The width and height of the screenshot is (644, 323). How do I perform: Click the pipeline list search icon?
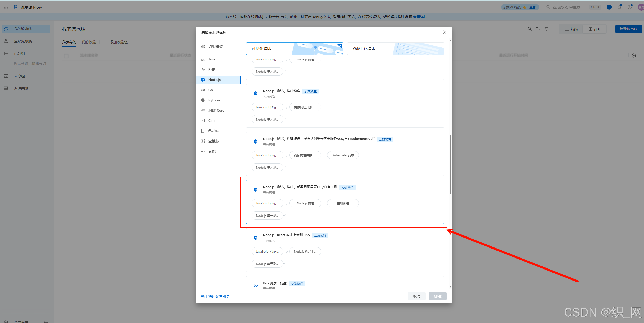click(x=530, y=29)
